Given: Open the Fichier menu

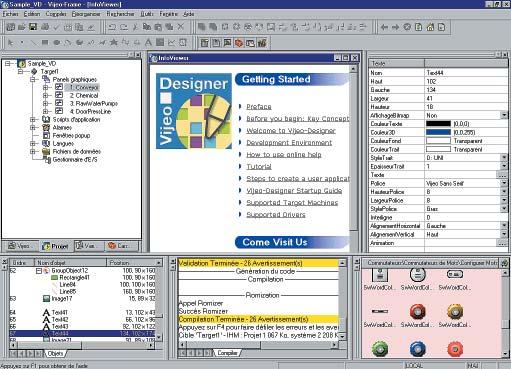Looking at the screenshot, I should [x=10, y=14].
